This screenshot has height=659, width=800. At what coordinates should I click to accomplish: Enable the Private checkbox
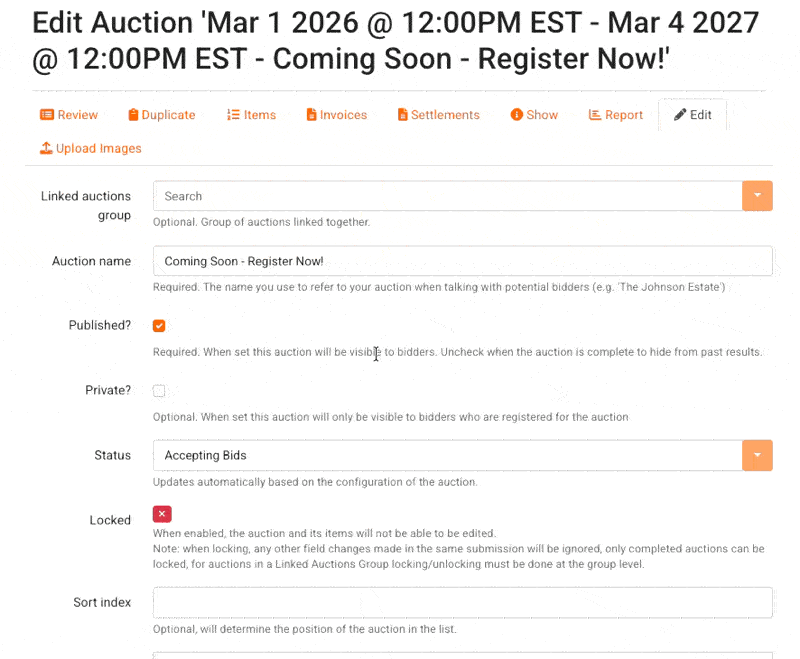pyautogui.click(x=159, y=391)
